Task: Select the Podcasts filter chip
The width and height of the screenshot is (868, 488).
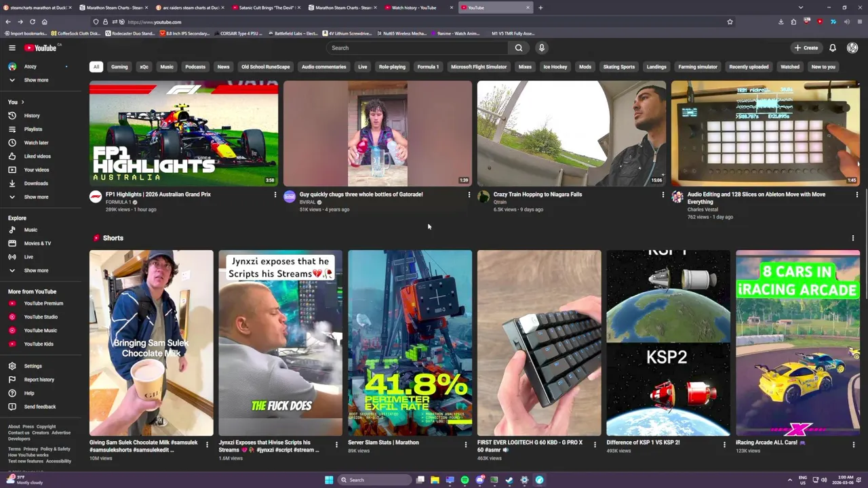Action: [195, 66]
